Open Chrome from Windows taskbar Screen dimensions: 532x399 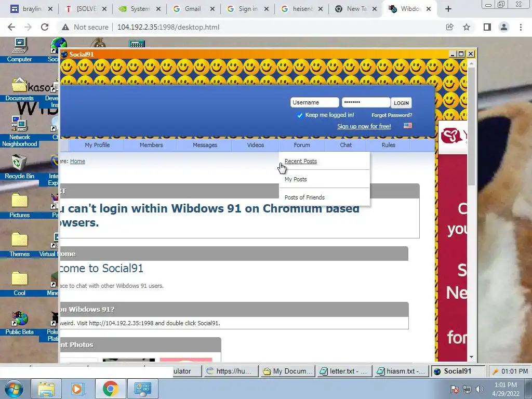pyautogui.click(x=110, y=389)
